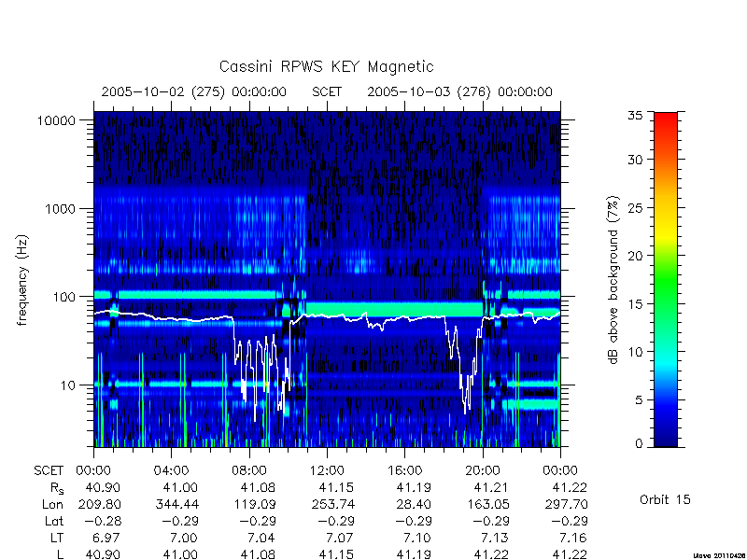Click the 100 frequency tick label
This screenshot has width=747, height=560.
tap(64, 297)
